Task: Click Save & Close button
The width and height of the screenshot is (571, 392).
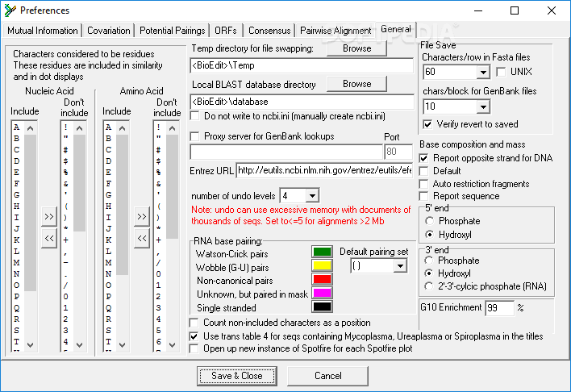Action: [x=236, y=376]
